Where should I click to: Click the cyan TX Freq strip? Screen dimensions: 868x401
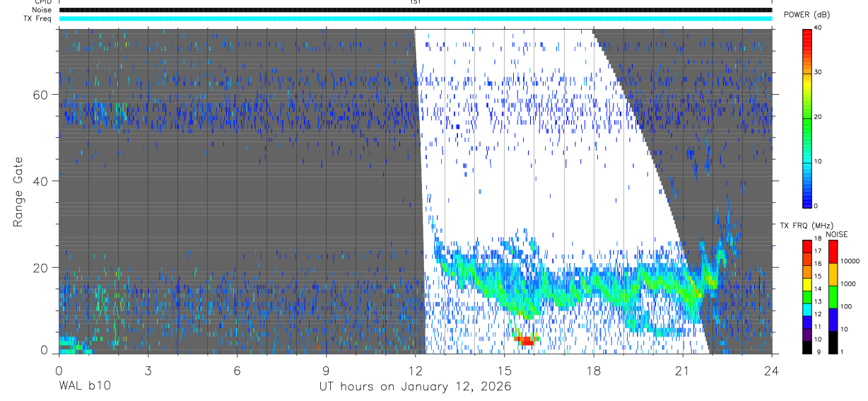(x=416, y=18)
